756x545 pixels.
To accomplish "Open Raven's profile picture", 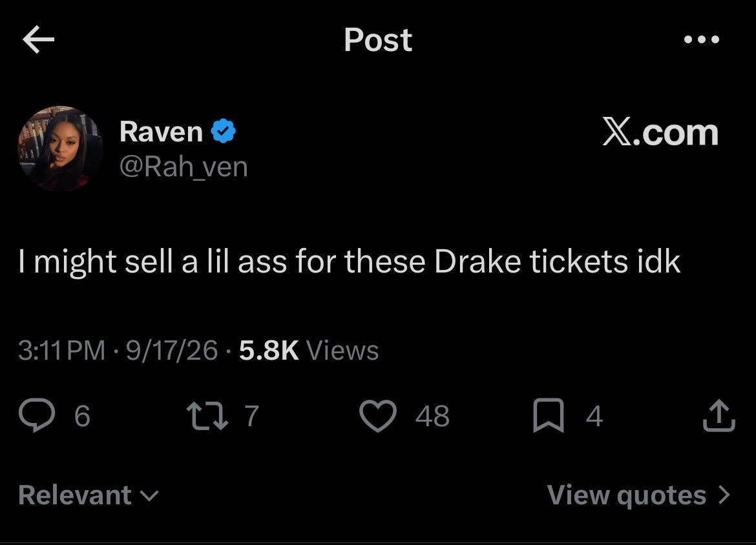I will 60,149.
